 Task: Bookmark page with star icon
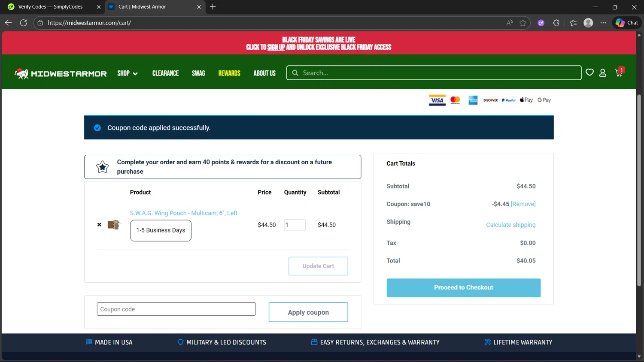coord(523,23)
